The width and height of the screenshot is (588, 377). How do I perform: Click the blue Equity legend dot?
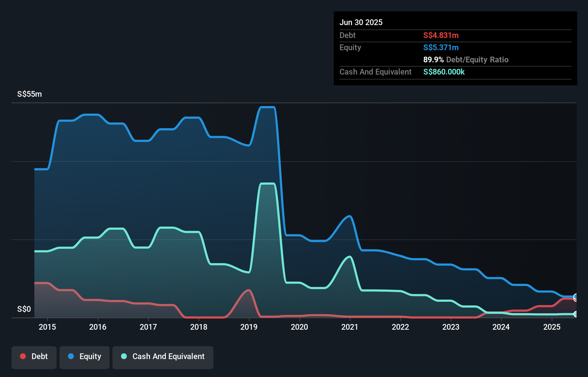click(71, 356)
